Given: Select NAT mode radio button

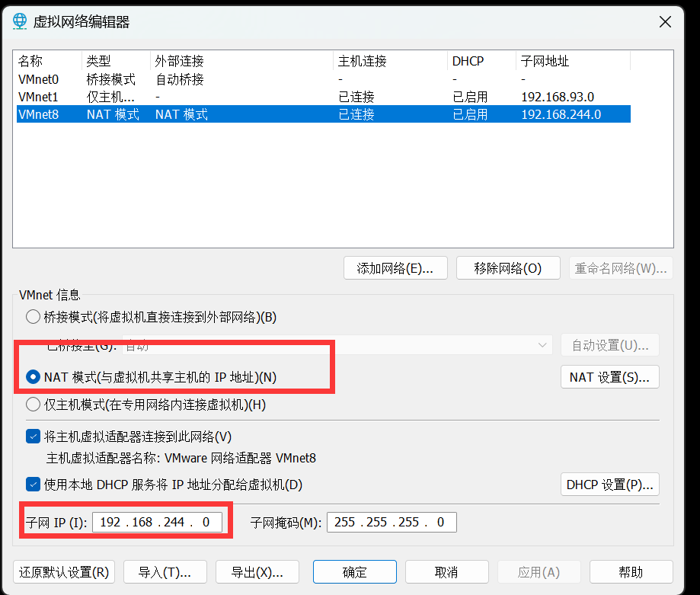Looking at the screenshot, I should point(33,376).
